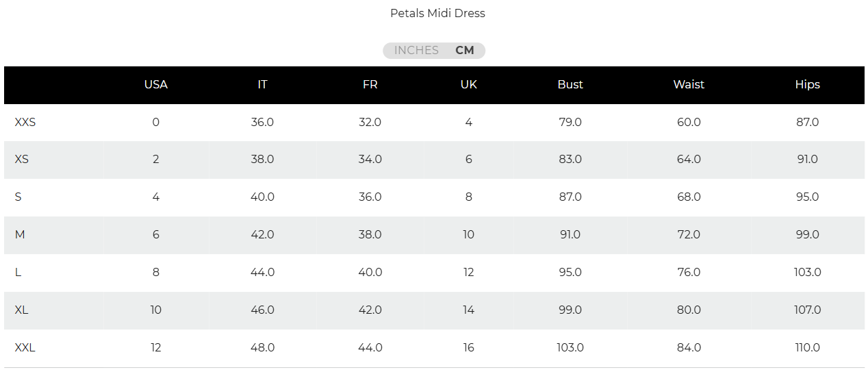Click the IT column header
Screen dimensions: 868x372
point(262,85)
